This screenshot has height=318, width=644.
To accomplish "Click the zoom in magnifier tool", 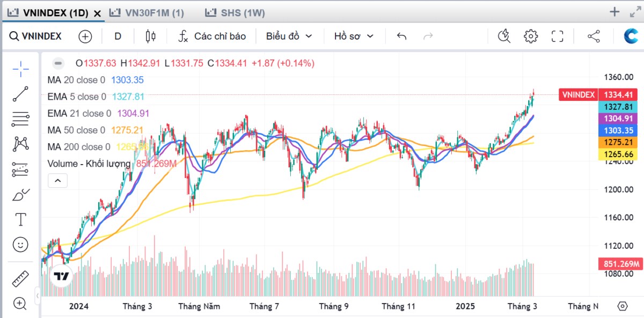I will click(x=20, y=304).
